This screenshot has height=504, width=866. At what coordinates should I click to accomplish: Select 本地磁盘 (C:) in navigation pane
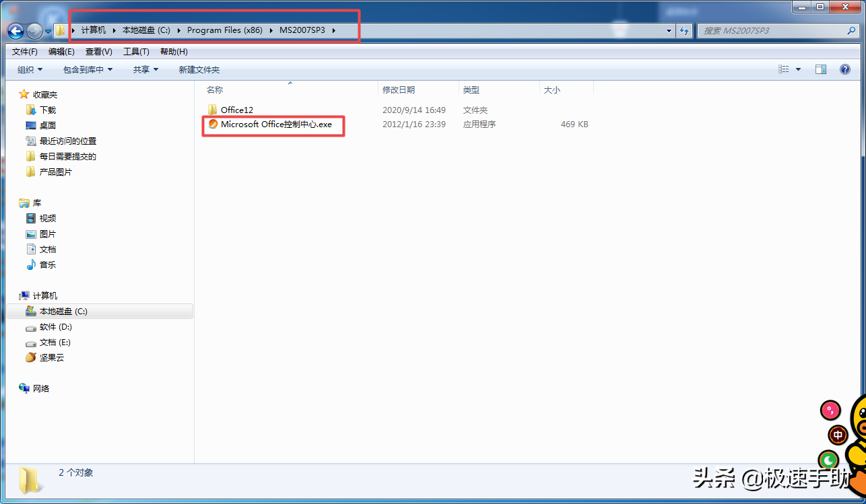tap(100, 311)
